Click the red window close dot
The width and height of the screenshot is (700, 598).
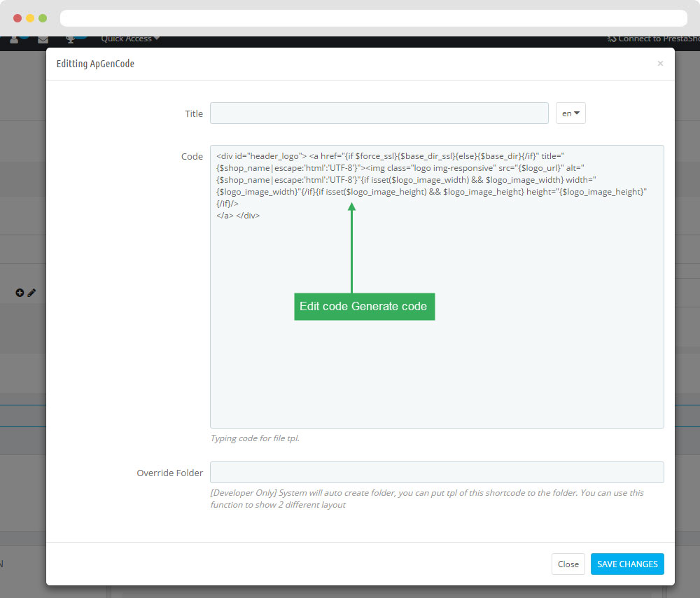(17, 18)
